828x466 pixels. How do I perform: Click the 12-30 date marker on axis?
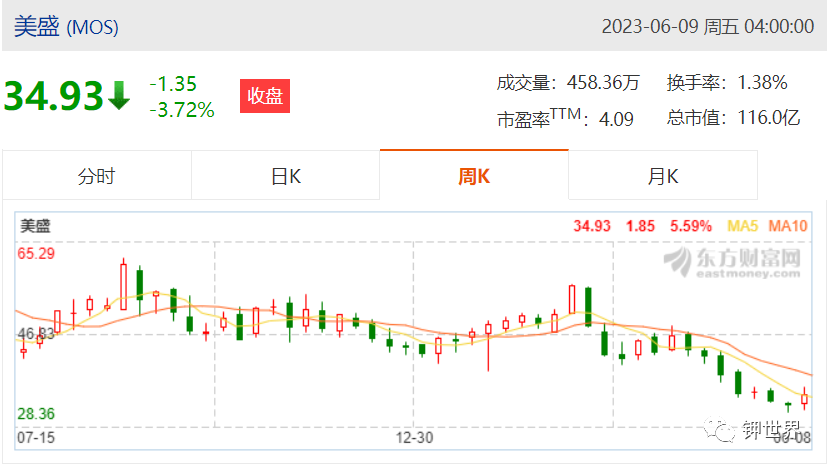(415, 437)
